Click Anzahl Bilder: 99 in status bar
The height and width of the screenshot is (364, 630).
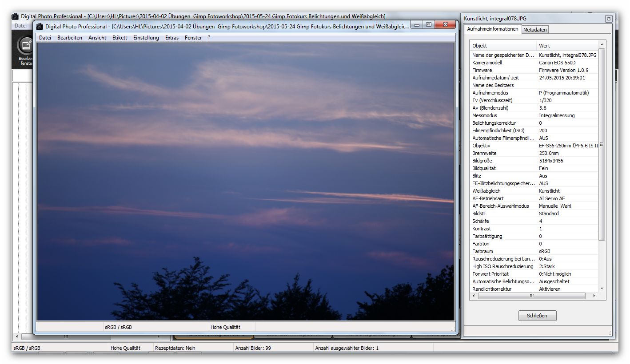pyautogui.click(x=253, y=348)
